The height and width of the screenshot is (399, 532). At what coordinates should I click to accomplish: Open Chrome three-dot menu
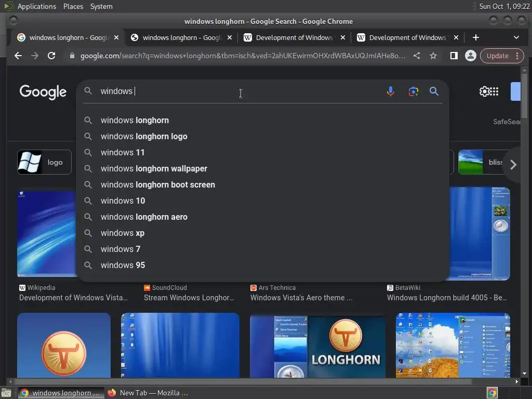(x=517, y=56)
